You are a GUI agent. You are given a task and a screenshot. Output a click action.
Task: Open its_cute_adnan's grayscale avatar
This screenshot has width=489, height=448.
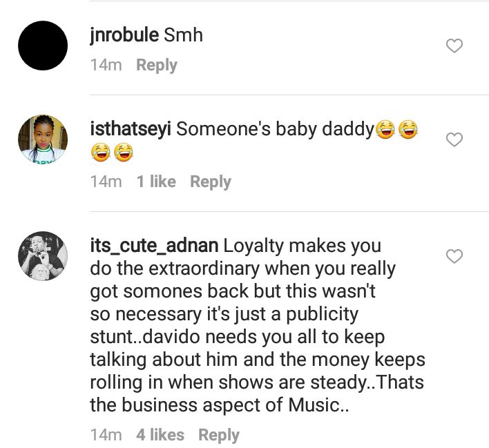[43, 256]
